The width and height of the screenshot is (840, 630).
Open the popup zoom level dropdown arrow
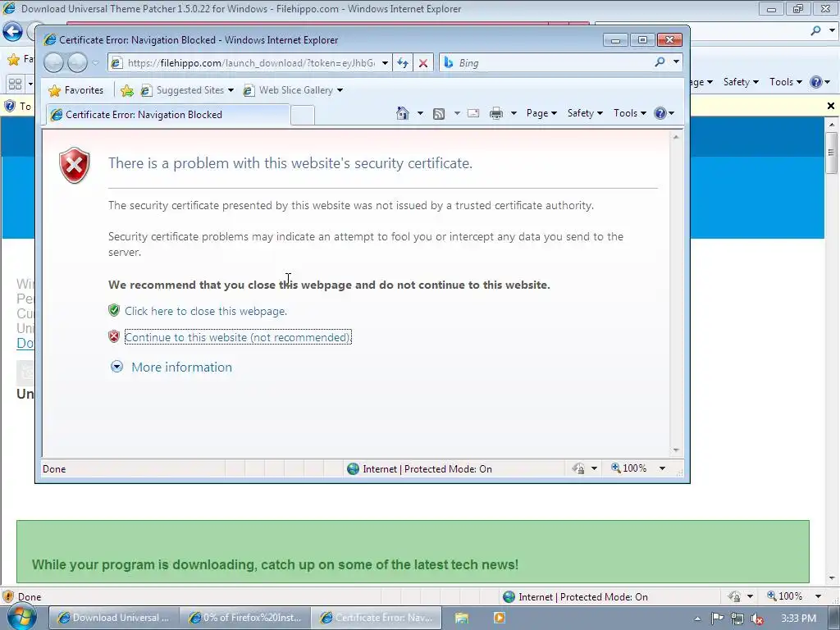[662, 468]
